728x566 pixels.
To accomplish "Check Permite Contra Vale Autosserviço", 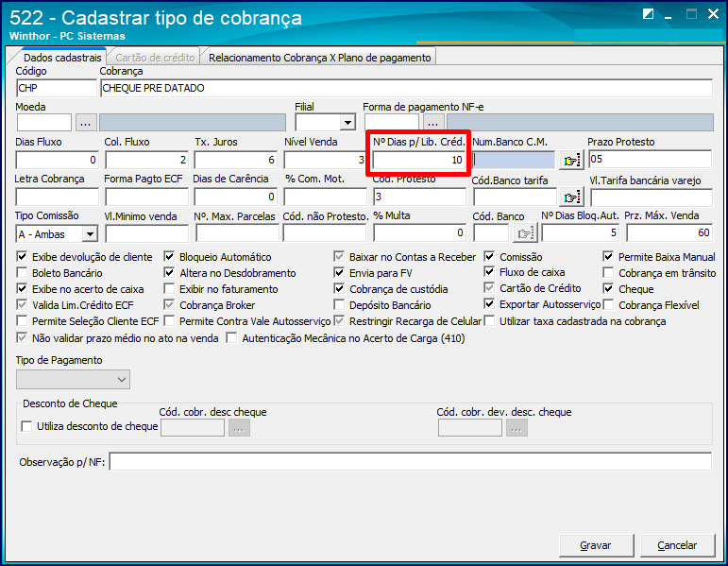I will click(169, 320).
